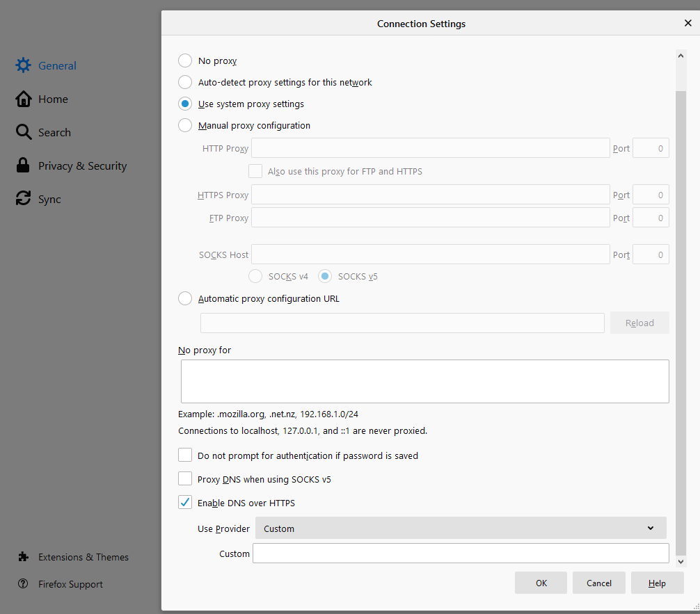The width and height of the screenshot is (700, 614).
Task: Open Sync settings via the sync arrows icon
Action: tap(23, 199)
